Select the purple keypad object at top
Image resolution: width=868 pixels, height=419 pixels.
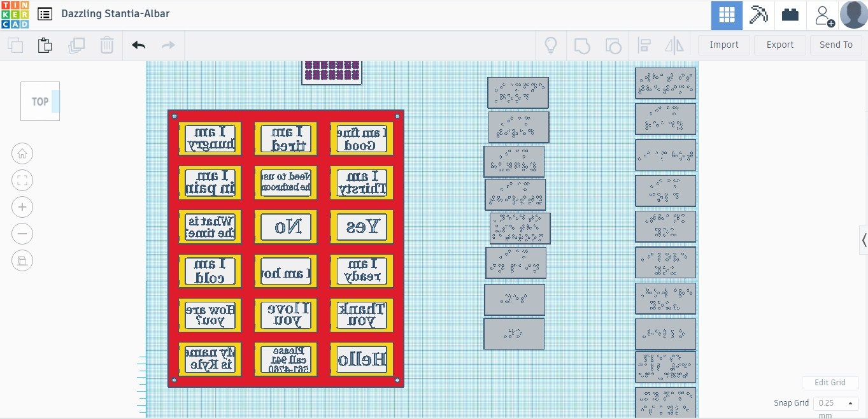coord(332,72)
